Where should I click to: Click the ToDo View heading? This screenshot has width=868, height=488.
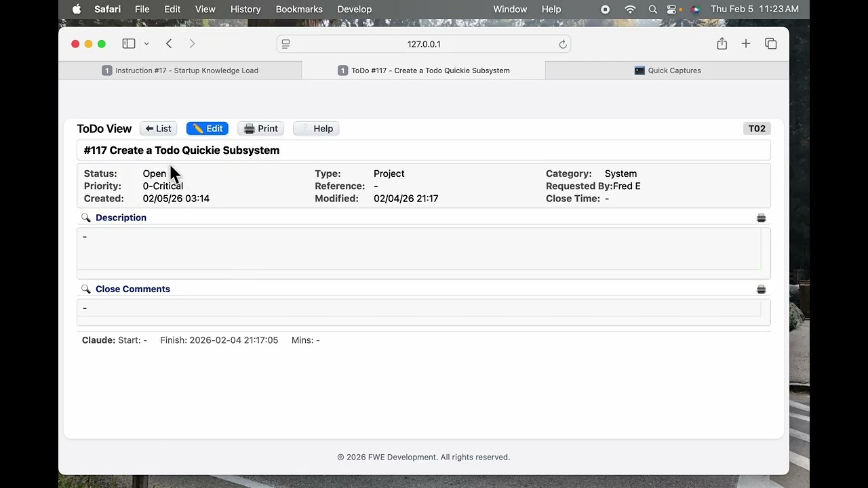104,129
